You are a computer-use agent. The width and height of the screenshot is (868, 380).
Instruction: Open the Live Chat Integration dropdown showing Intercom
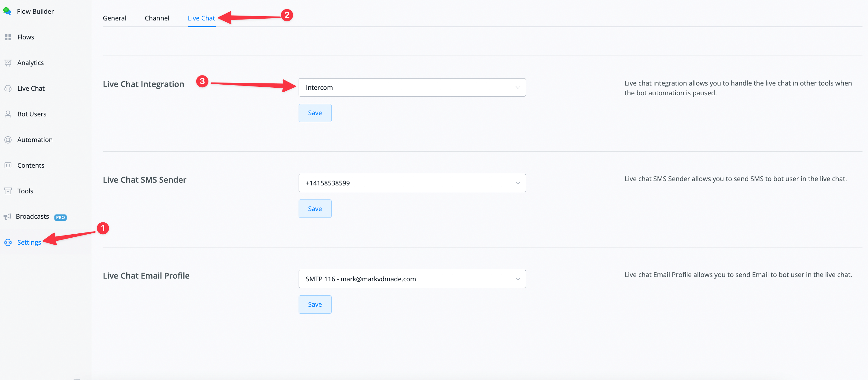pyautogui.click(x=412, y=87)
